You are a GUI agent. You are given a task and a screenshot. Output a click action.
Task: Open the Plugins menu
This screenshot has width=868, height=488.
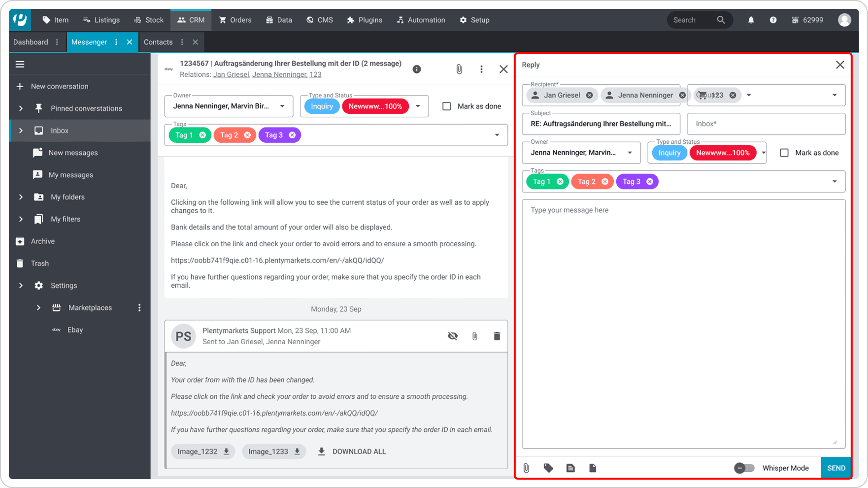coord(365,20)
